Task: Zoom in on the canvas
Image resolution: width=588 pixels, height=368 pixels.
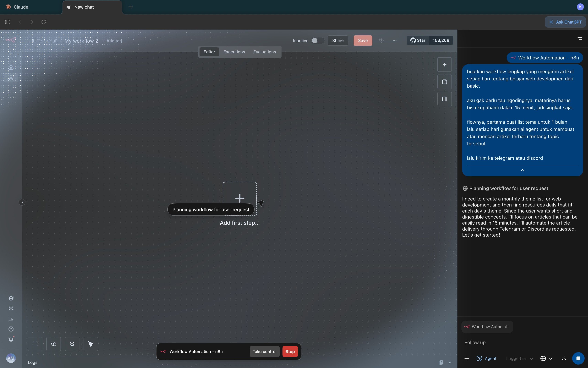Action: point(54,344)
